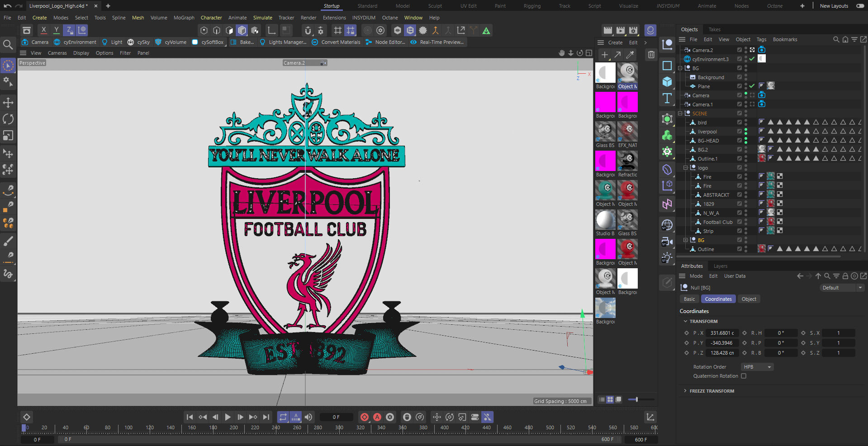Switch to the Layers tab in Attributes
This screenshot has width=868, height=446.
click(x=720, y=266)
